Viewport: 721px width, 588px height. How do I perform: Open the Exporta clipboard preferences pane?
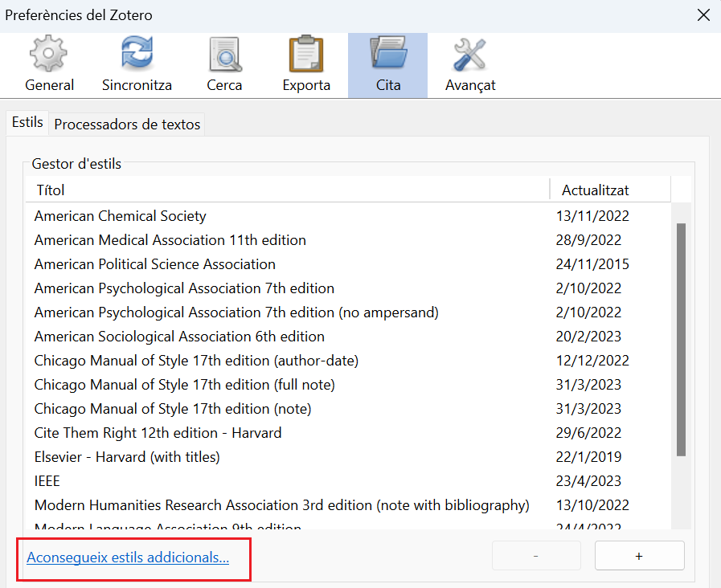[306, 65]
